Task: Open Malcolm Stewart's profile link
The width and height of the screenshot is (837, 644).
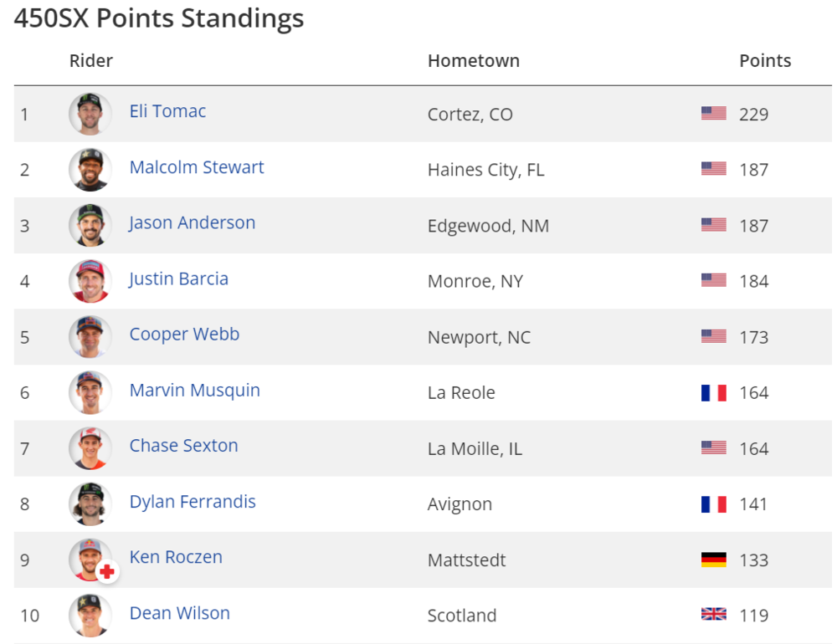Action: coord(197,167)
